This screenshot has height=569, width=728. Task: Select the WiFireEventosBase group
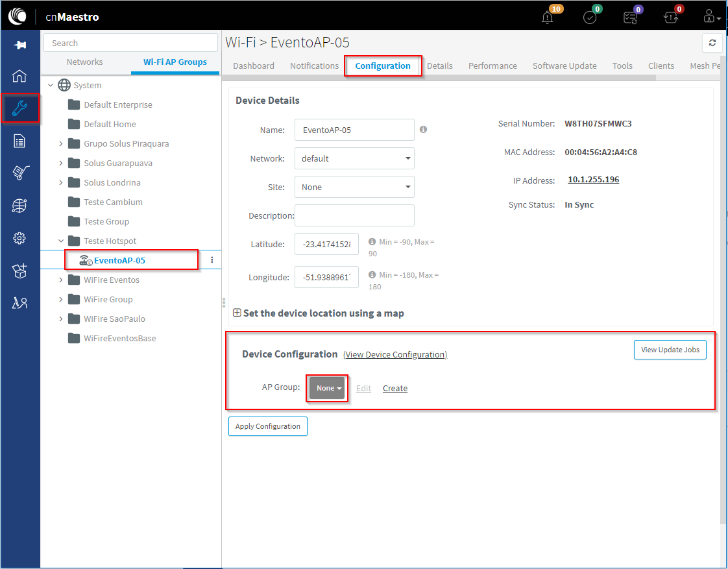coord(120,338)
